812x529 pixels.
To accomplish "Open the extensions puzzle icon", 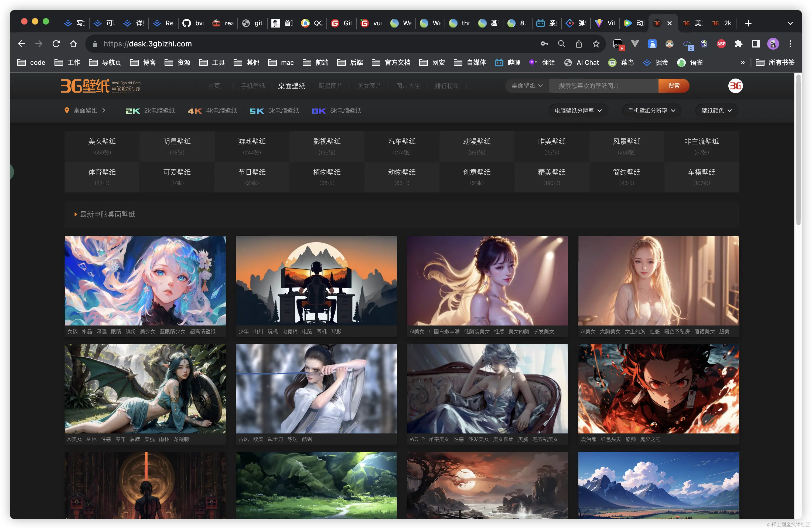I will [x=738, y=44].
